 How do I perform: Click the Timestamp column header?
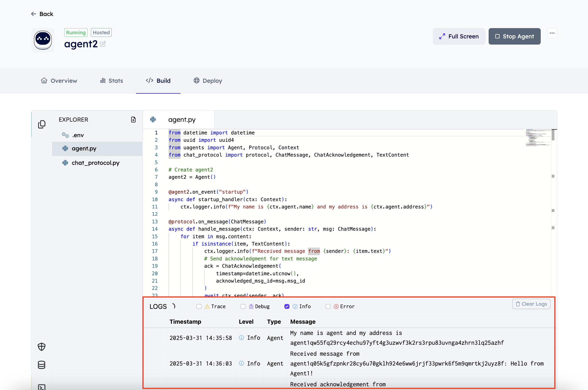[185, 322]
